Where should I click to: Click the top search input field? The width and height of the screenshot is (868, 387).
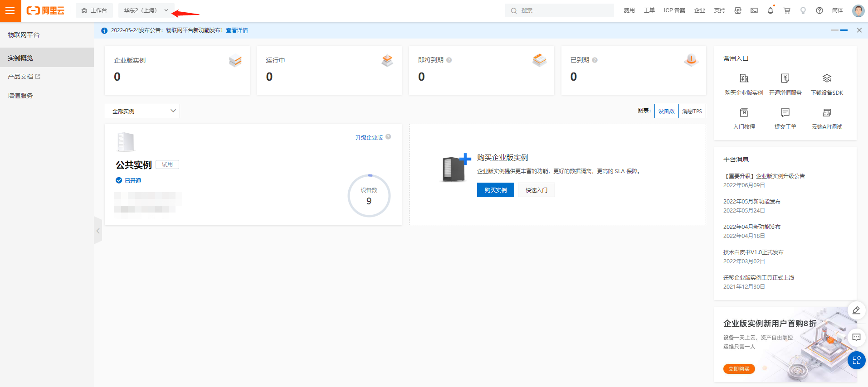coord(562,10)
